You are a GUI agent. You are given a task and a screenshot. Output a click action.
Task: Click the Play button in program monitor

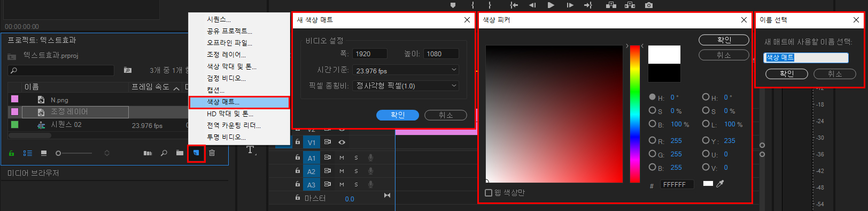pos(551,5)
